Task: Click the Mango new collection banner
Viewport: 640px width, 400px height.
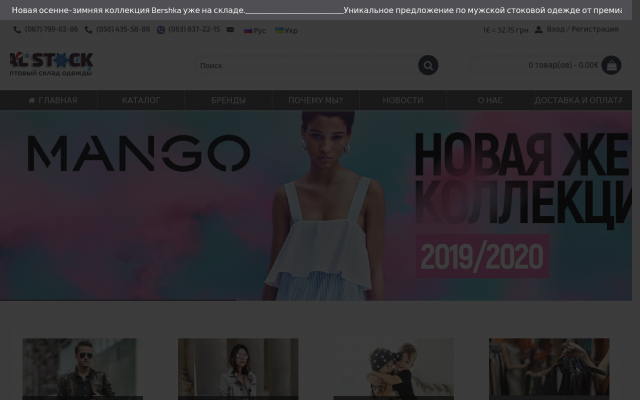Action: [x=316, y=206]
